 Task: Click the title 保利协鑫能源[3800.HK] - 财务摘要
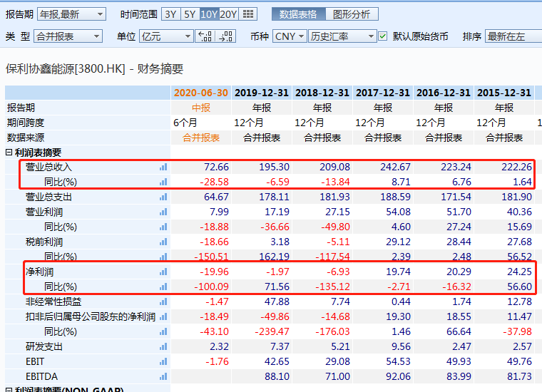tap(94, 68)
